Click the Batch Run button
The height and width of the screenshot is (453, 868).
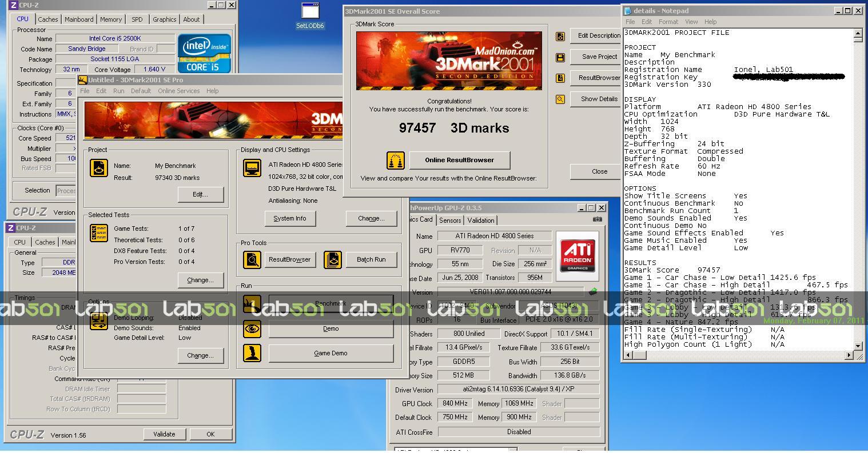pos(371,259)
